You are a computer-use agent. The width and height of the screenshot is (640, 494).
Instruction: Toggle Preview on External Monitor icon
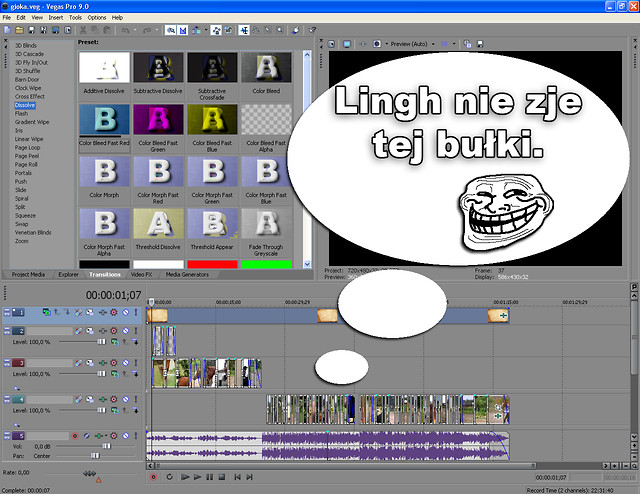coord(347,44)
